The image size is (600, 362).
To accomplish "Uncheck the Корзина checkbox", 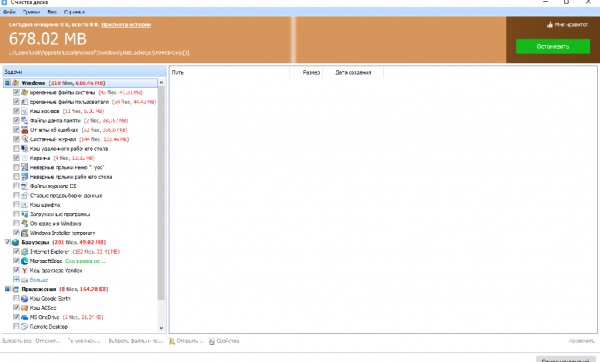I will [16, 158].
